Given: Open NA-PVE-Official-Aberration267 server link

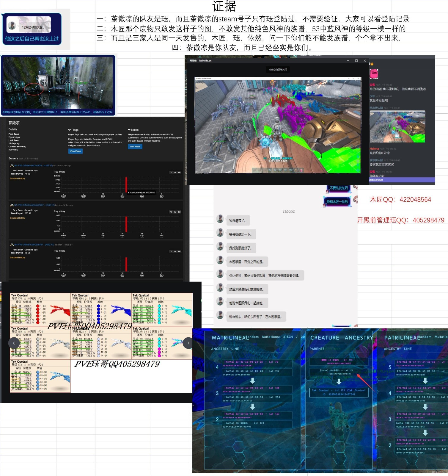Looking at the screenshot, I should click(x=34, y=205).
